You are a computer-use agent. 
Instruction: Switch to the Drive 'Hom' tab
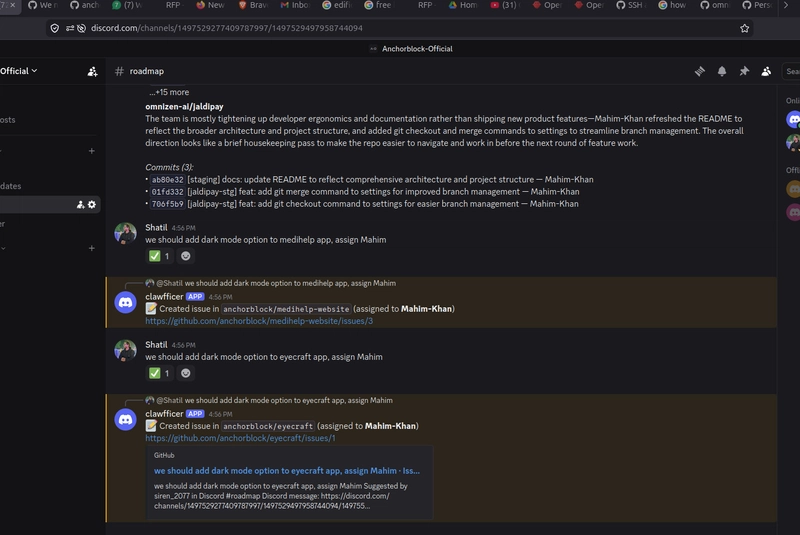click(x=463, y=5)
